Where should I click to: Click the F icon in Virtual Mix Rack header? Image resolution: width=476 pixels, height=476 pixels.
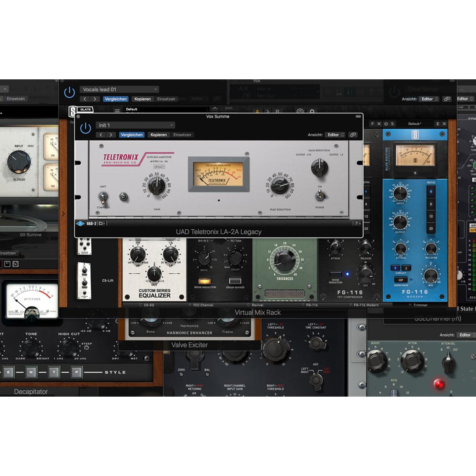372,124
